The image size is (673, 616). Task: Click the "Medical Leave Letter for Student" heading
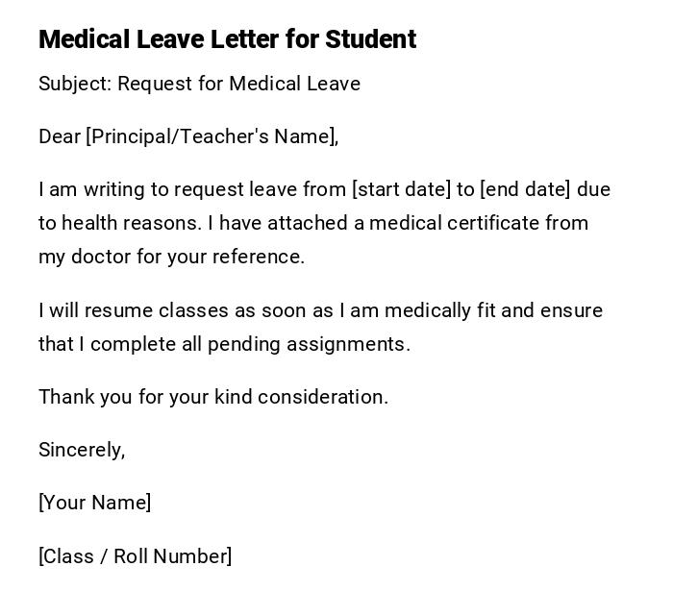tap(227, 39)
